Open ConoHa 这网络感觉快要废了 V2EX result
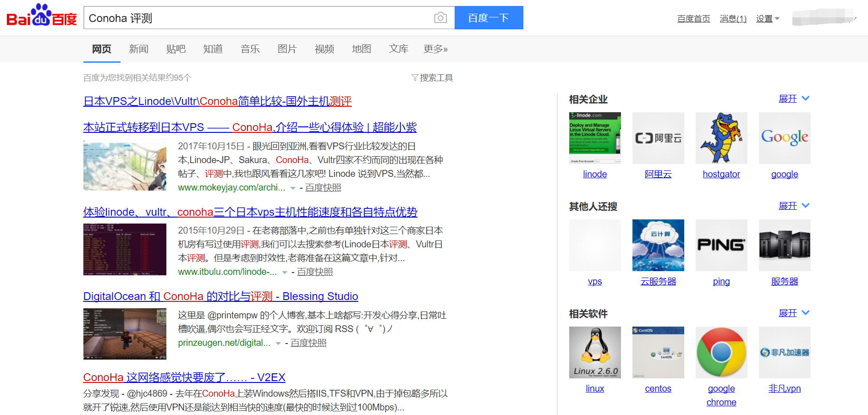The width and height of the screenshot is (868, 415). pyautogui.click(x=184, y=377)
